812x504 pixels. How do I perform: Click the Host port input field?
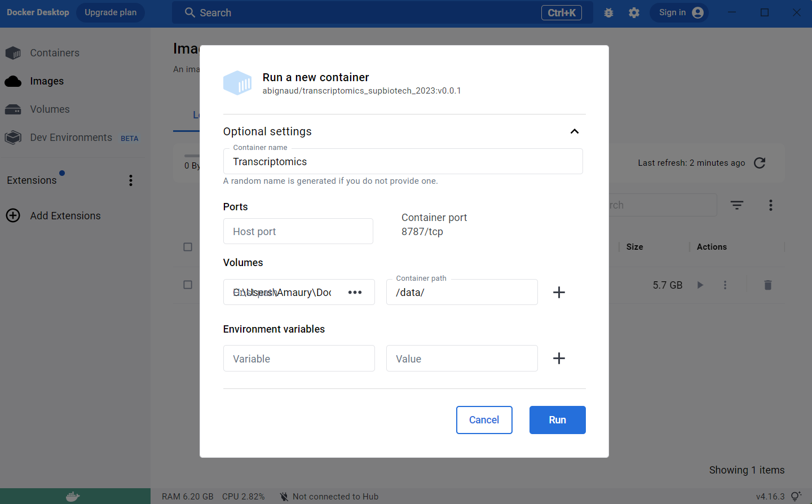[298, 232]
